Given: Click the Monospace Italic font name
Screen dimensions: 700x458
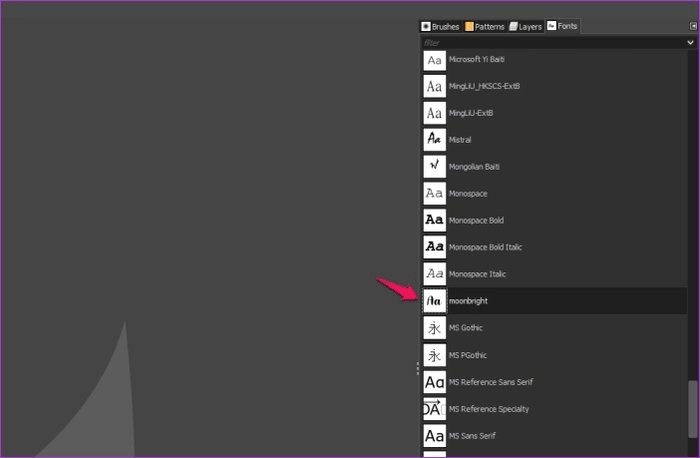Looking at the screenshot, I should 477,274.
